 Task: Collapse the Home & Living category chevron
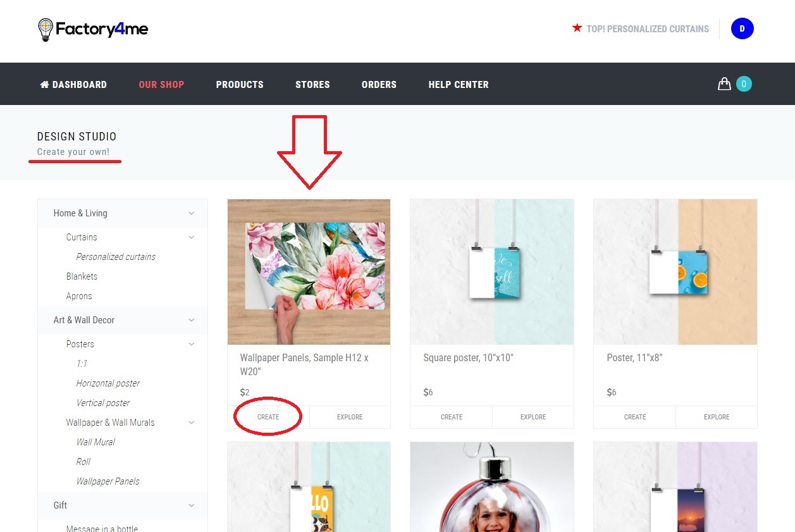(192, 213)
